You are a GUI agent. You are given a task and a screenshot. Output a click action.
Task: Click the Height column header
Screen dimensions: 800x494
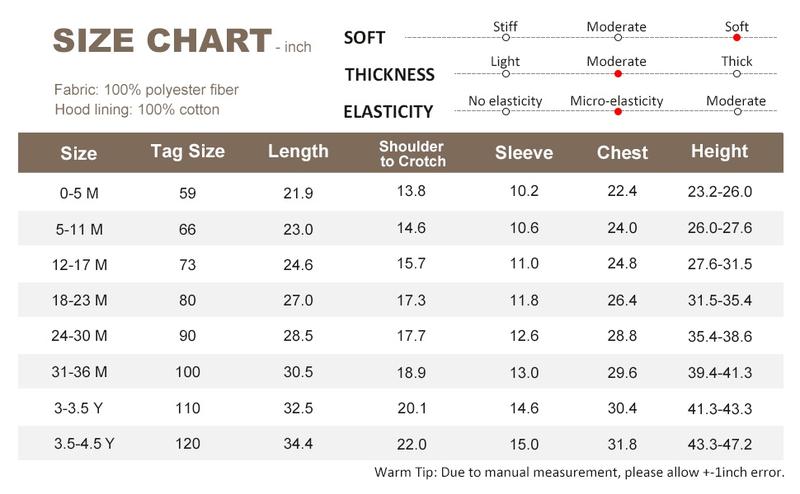[x=719, y=152]
